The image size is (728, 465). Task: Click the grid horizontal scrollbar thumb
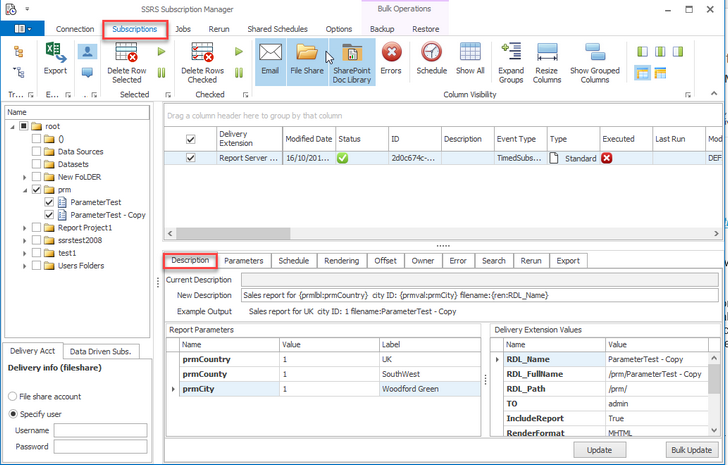click(x=233, y=233)
